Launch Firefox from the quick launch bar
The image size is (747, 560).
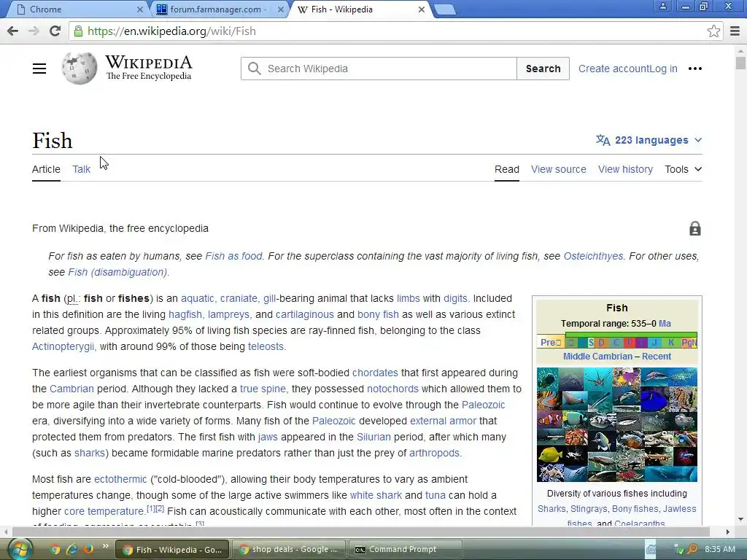coord(88,550)
